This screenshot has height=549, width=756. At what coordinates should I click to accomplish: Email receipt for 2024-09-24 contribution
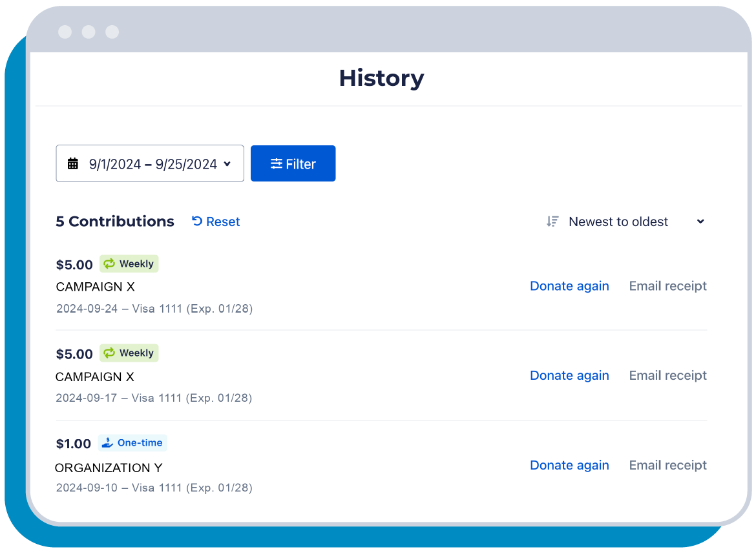click(667, 286)
